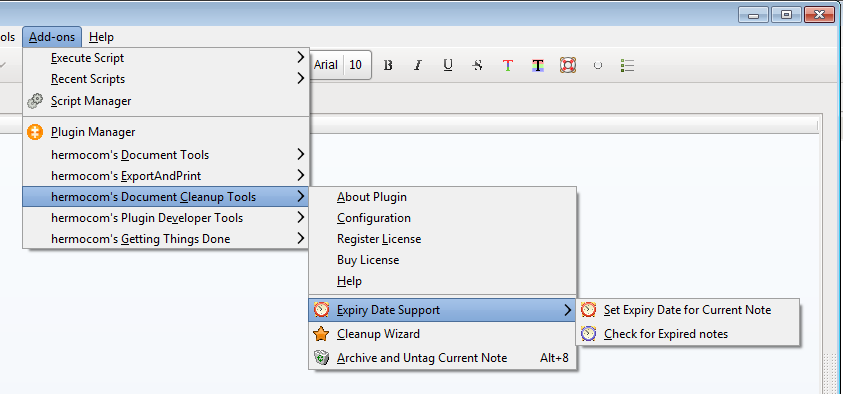Open the Help menu in menu bar

(x=101, y=37)
